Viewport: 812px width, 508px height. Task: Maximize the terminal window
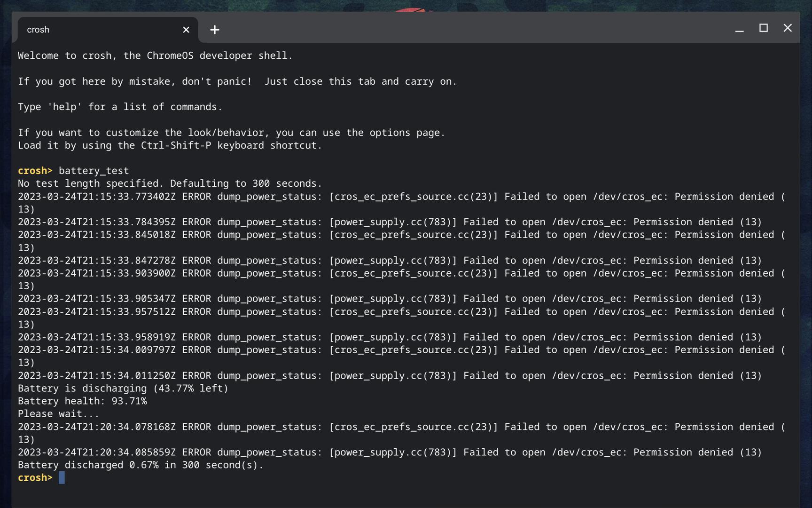coord(764,28)
